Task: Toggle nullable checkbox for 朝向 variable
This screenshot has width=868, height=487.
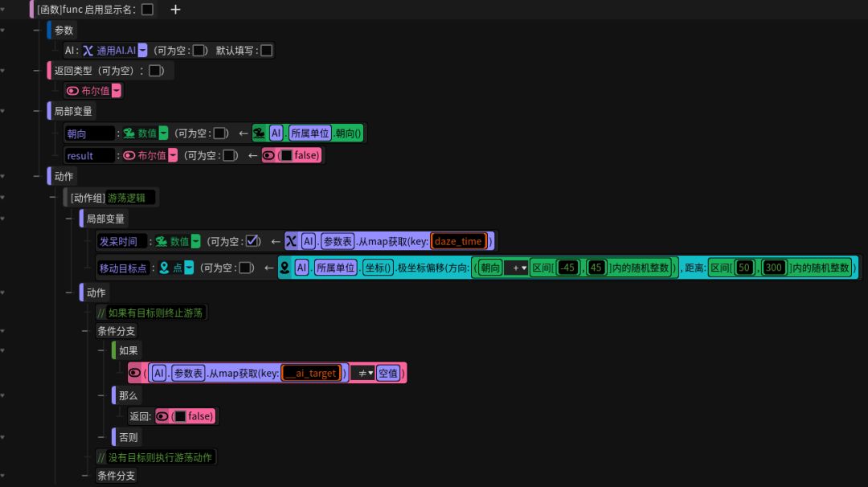Action: (x=219, y=133)
